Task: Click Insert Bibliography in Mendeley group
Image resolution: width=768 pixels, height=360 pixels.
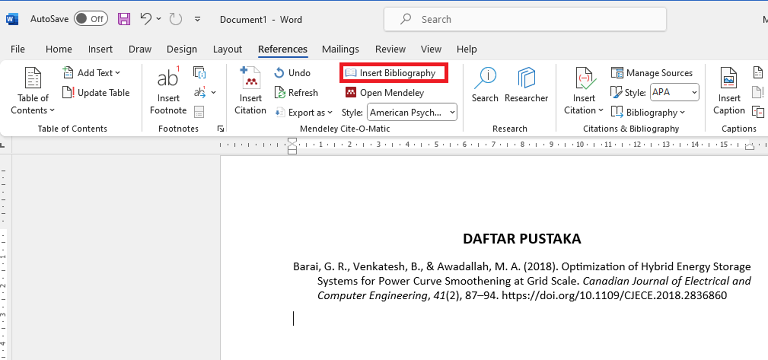Action: coord(394,73)
